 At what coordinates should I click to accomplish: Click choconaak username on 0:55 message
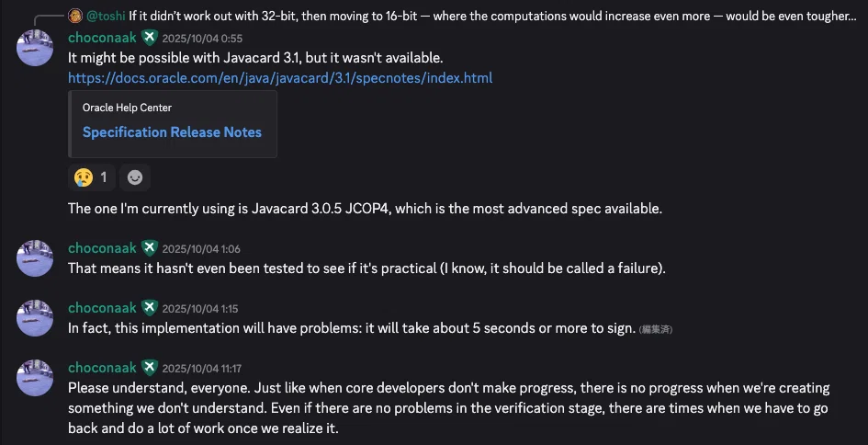[102, 38]
